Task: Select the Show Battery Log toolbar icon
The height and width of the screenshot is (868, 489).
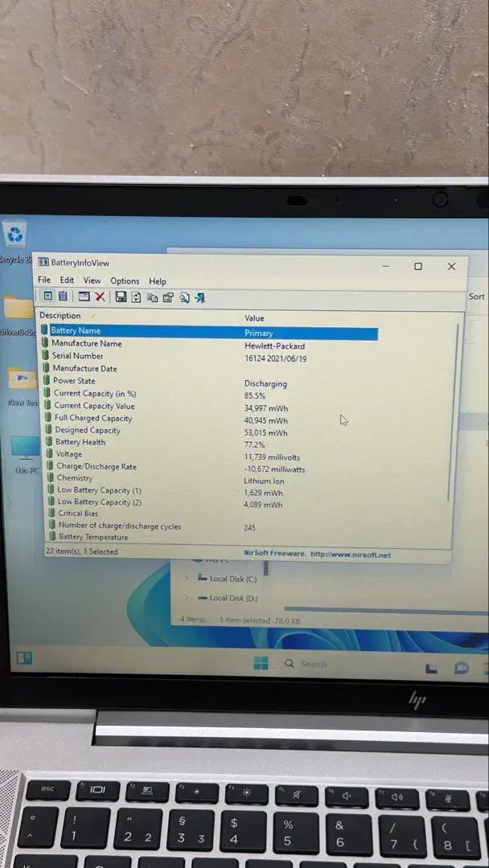Action: coord(63,296)
